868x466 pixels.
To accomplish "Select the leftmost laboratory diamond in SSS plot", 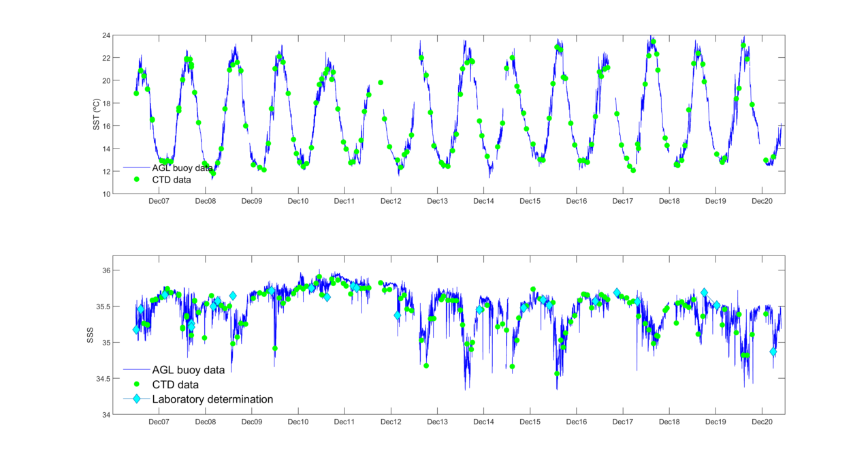I will [x=136, y=330].
